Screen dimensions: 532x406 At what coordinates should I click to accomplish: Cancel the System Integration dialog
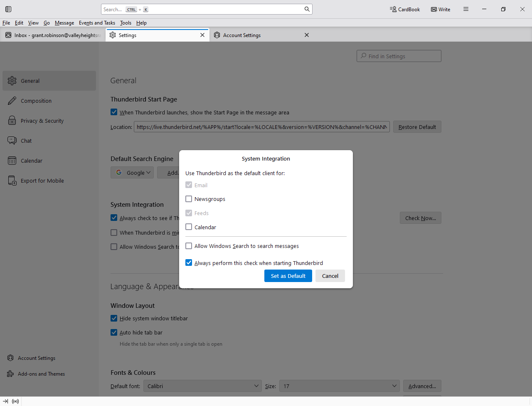(x=330, y=276)
